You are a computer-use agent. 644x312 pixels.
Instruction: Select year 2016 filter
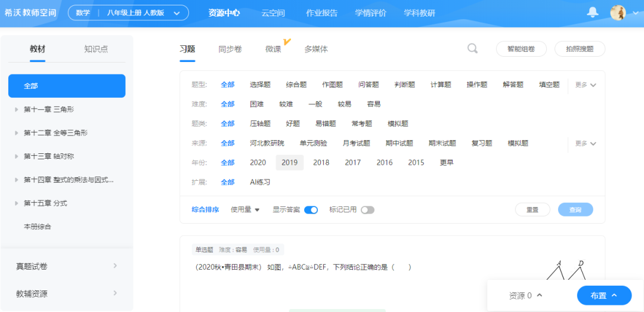tap(385, 162)
